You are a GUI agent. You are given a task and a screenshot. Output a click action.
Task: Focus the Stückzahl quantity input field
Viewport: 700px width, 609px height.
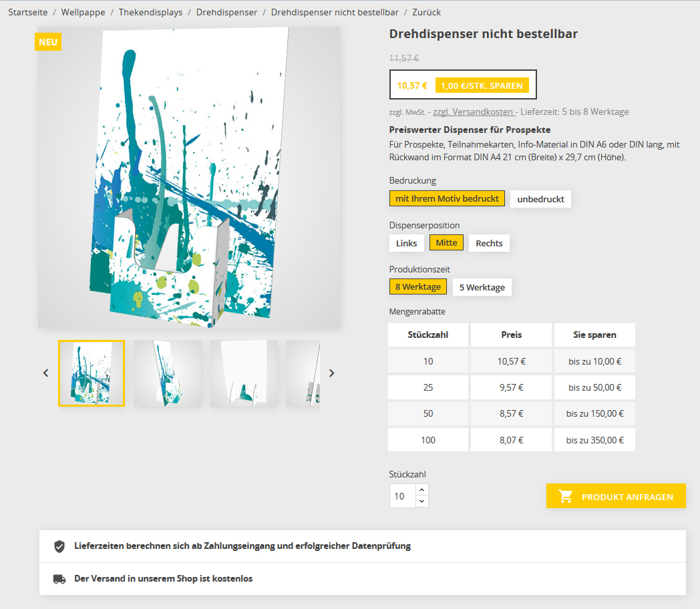point(403,495)
